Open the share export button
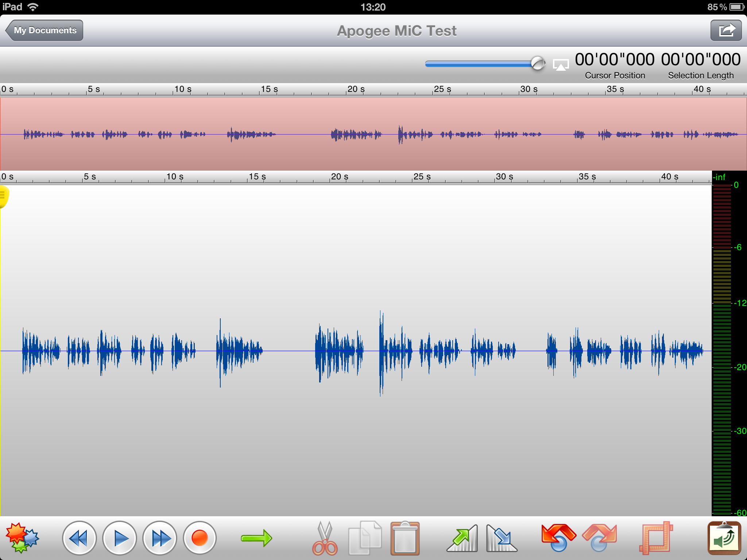This screenshot has width=747, height=560. (x=726, y=30)
